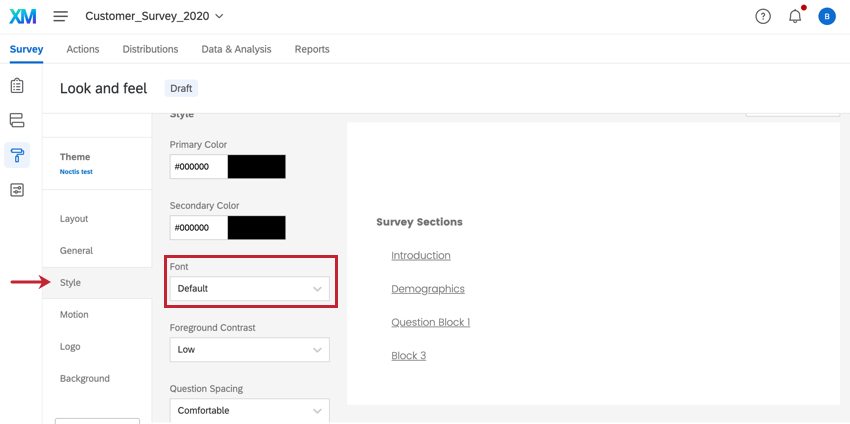This screenshot has height=424, width=850.
Task: Open the survey options sliders icon
Action: point(17,190)
